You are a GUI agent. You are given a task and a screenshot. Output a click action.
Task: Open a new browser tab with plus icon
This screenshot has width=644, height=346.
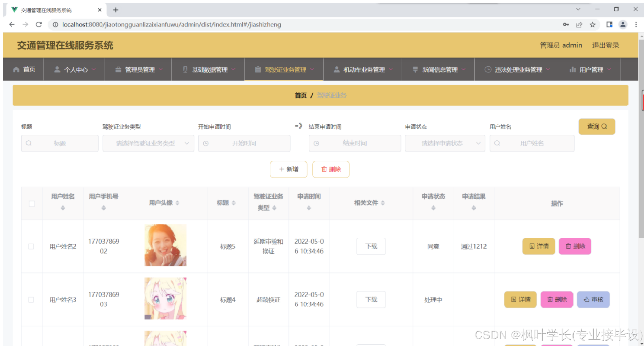116,10
